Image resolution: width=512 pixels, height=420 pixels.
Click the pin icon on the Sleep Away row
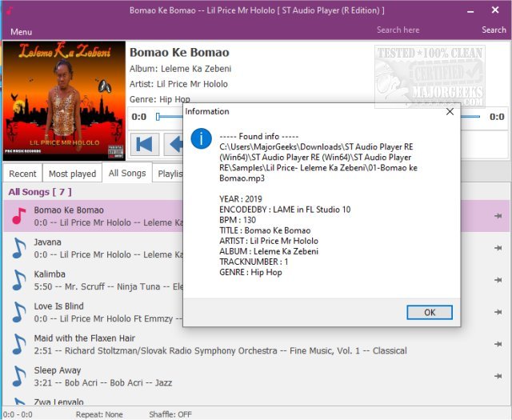pyautogui.click(x=498, y=376)
